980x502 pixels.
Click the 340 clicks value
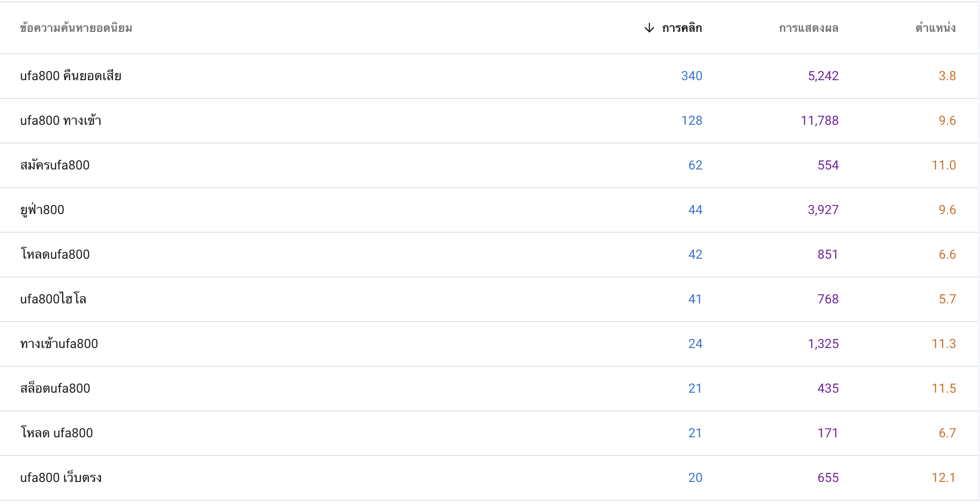click(691, 76)
